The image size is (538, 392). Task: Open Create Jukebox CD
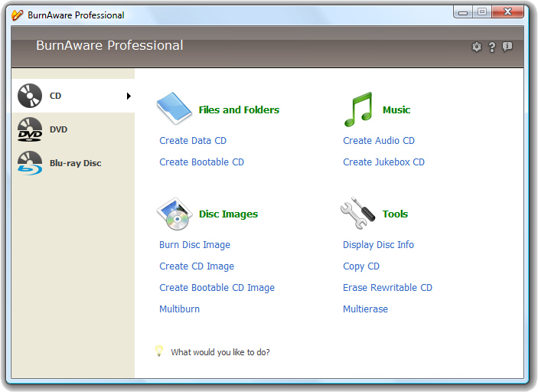click(383, 162)
